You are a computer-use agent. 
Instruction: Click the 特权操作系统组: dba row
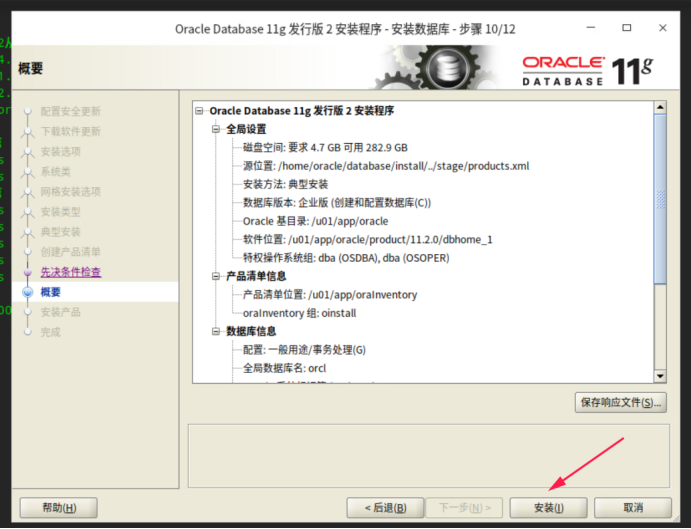click(x=346, y=258)
